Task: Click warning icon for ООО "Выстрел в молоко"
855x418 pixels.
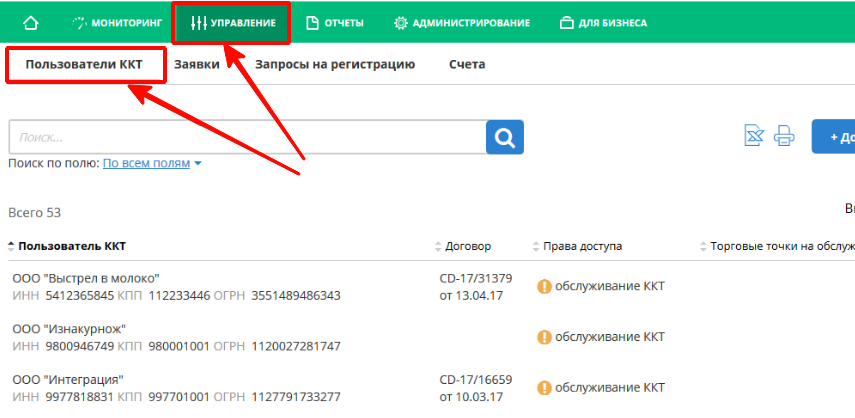Action: click(x=544, y=287)
